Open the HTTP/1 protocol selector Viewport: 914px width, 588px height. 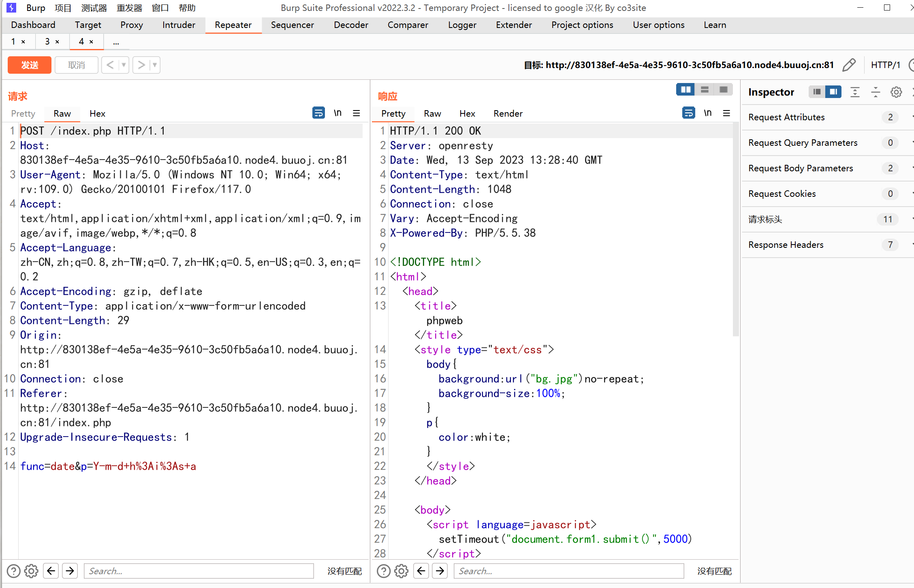(885, 65)
